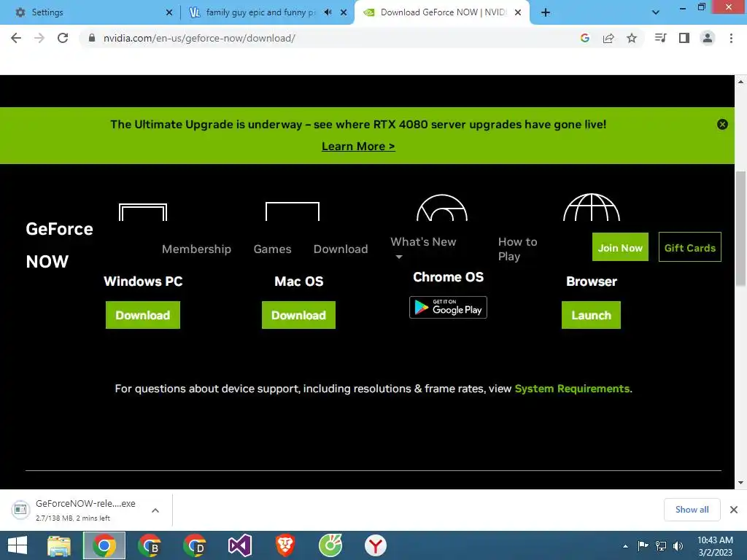747x560 pixels.
Task: Show all downloads
Action: pyautogui.click(x=692, y=510)
